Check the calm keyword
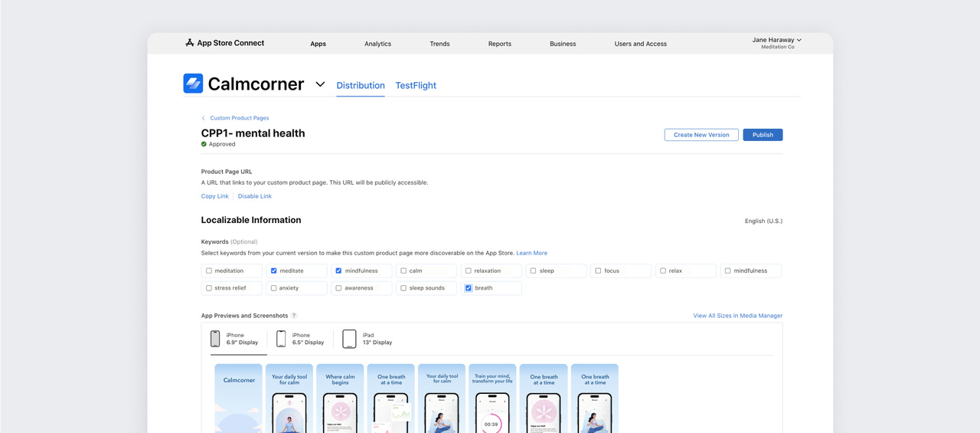980x433 pixels. pyautogui.click(x=403, y=271)
